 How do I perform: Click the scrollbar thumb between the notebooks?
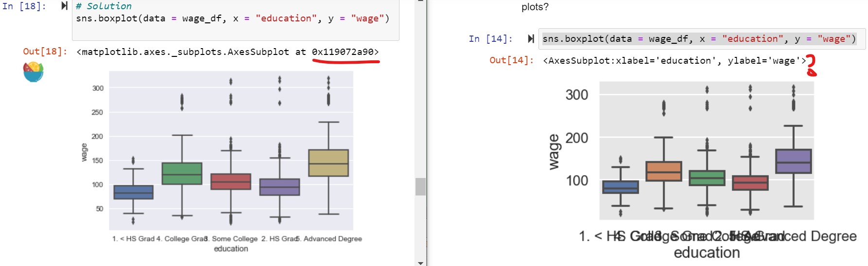(420, 187)
